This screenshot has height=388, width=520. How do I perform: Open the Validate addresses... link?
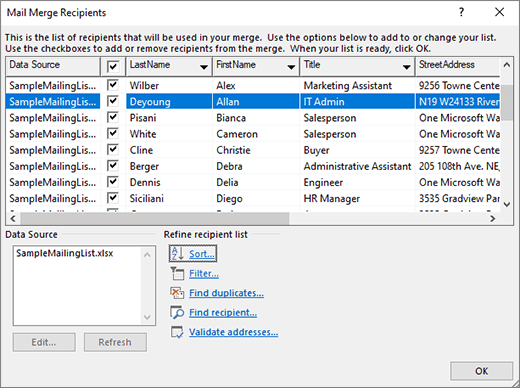point(233,332)
